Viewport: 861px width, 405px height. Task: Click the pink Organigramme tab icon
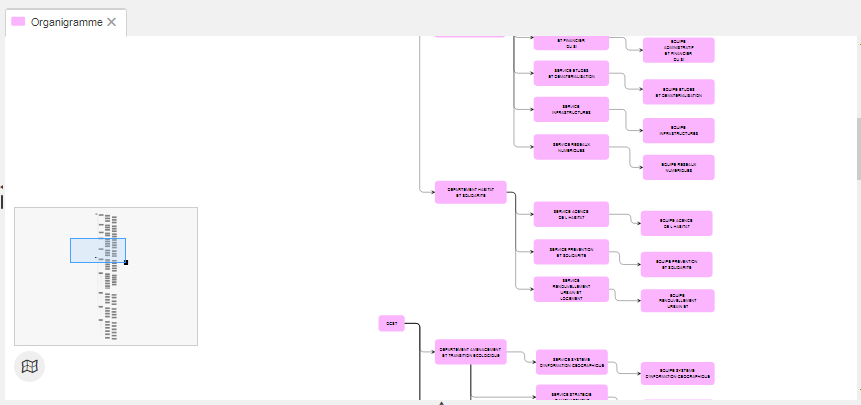tap(18, 22)
